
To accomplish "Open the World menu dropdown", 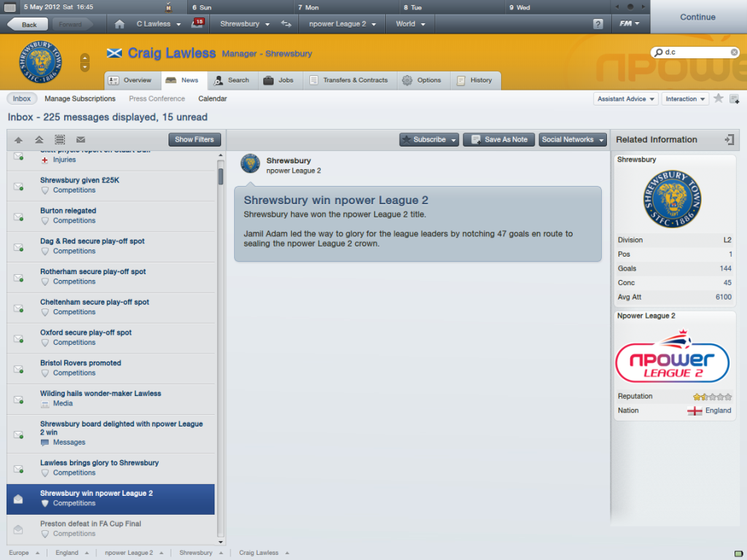I will tap(410, 24).
